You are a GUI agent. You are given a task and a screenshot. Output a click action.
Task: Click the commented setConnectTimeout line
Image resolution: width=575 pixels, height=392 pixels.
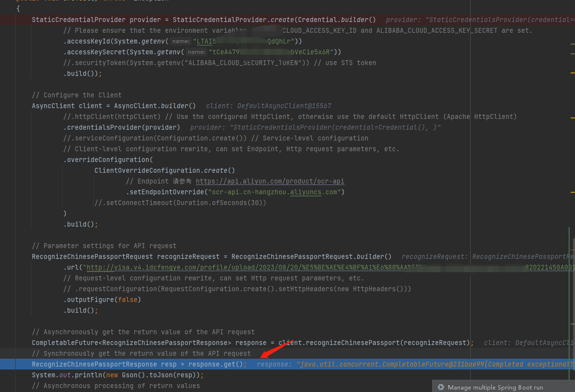180,203
